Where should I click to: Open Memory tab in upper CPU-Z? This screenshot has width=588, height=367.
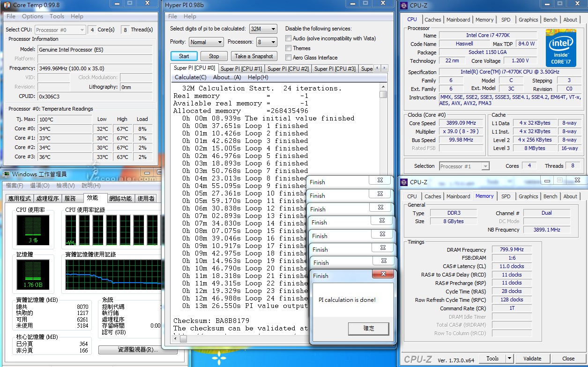click(484, 20)
